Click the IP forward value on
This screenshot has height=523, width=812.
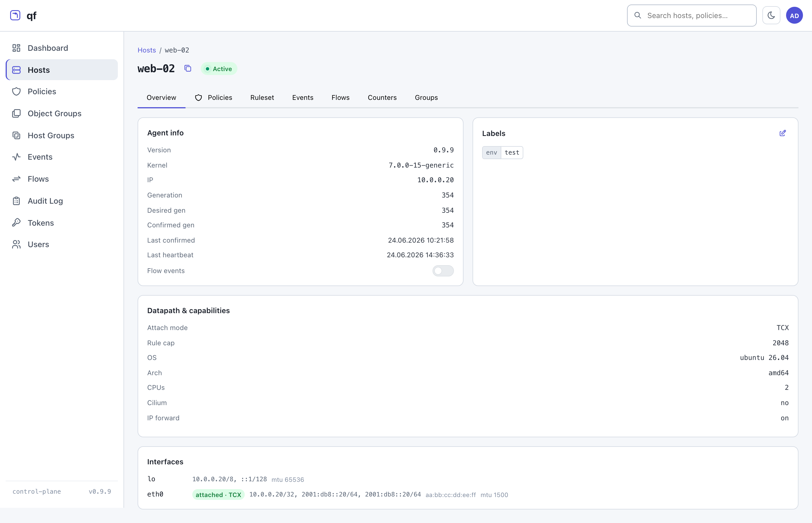785,418
